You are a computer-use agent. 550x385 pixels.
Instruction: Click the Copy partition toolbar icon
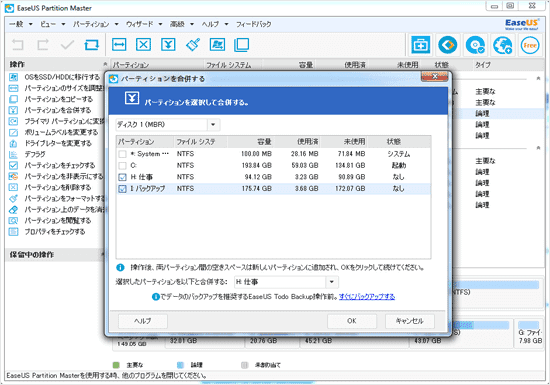click(x=242, y=45)
